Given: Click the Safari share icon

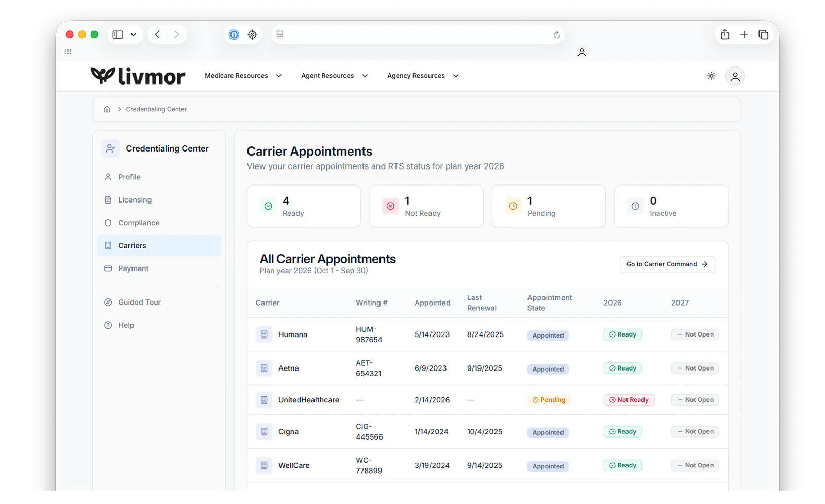Looking at the screenshot, I should pos(725,35).
